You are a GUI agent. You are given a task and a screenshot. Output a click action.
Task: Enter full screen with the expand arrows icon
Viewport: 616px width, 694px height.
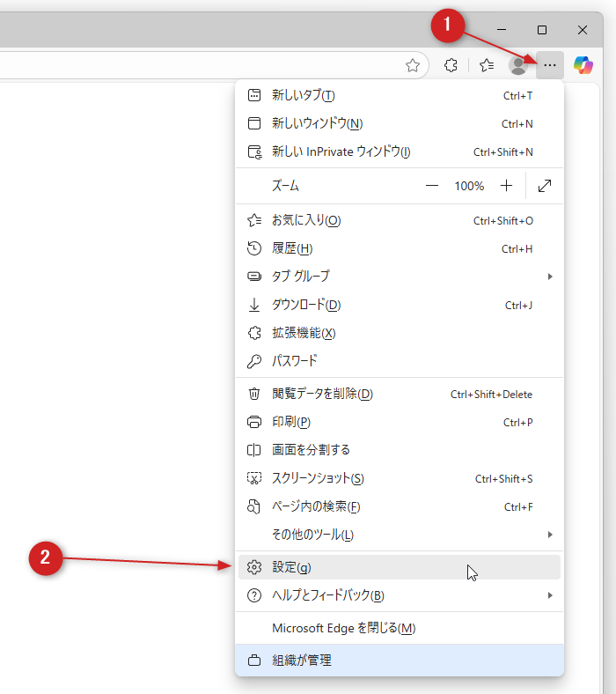click(545, 186)
